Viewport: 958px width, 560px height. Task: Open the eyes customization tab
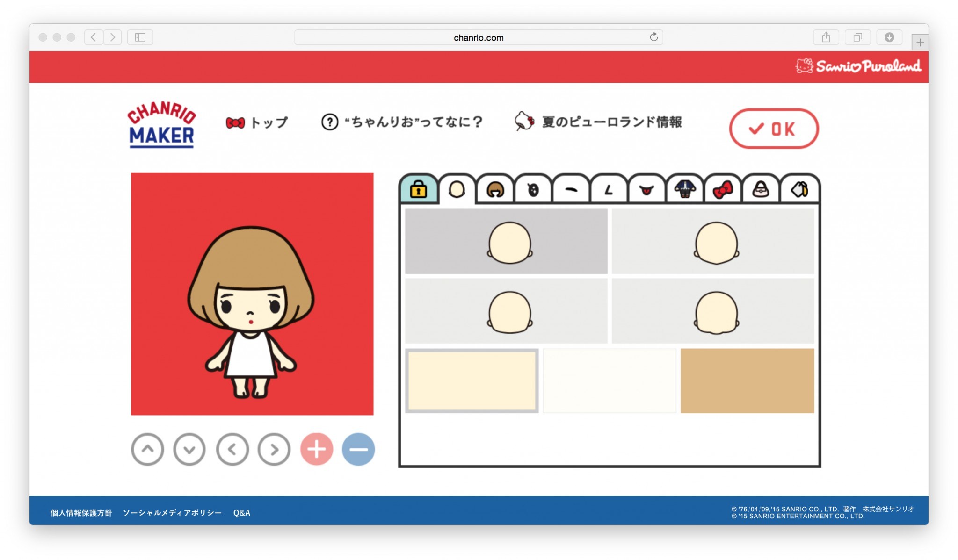coord(534,190)
